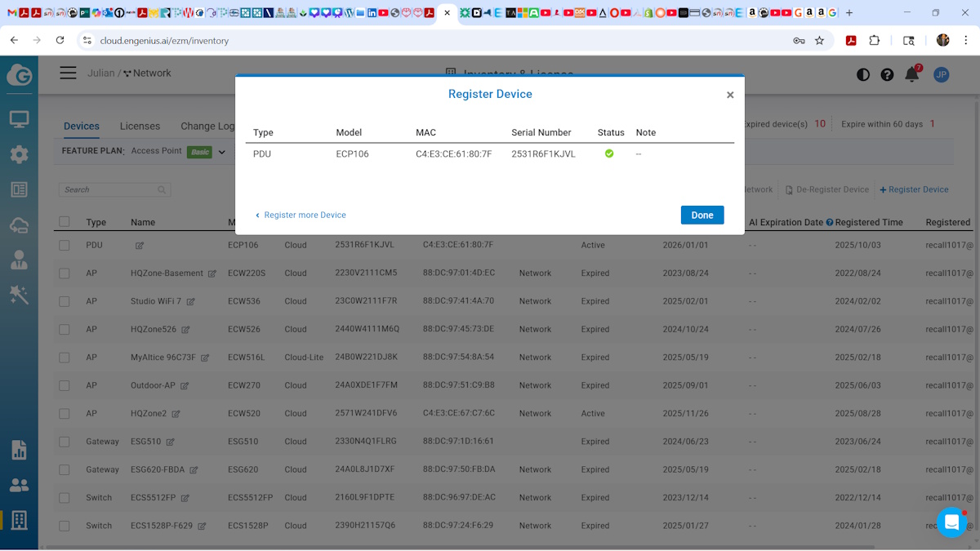Check the box for the HQZone-Basement row
The width and height of the screenshot is (980, 551).
[x=65, y=273]
